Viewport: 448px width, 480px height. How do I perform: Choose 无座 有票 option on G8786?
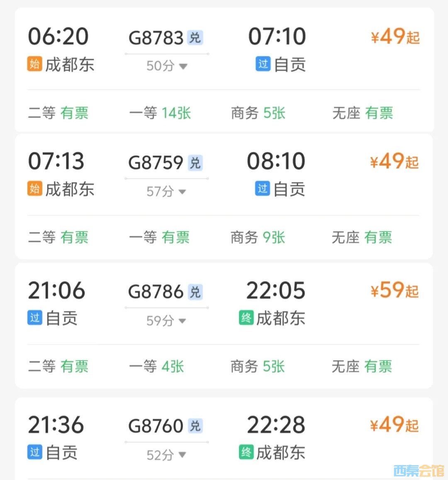(x=362, y=366)
